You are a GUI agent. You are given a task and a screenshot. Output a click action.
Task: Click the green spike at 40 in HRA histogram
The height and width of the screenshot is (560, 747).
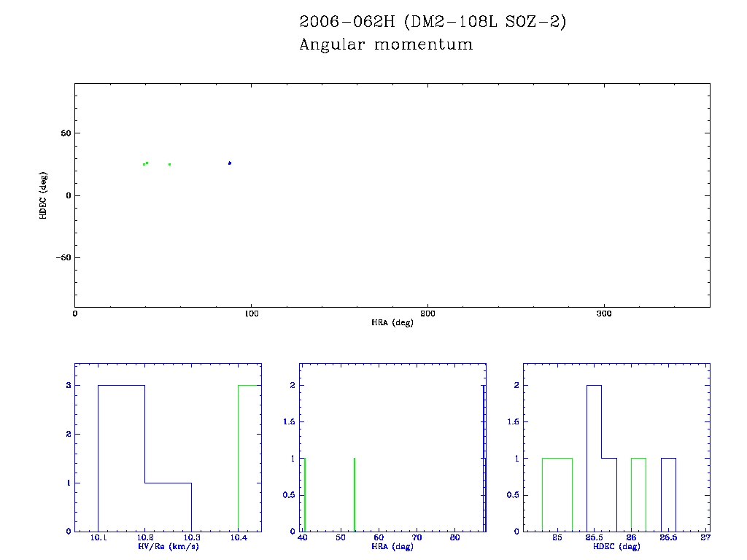tap(304, 494)
